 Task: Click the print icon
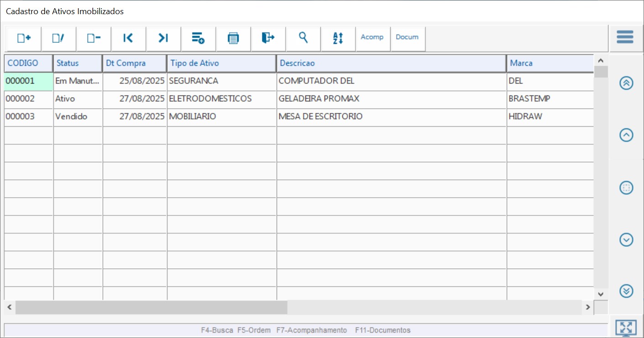click(233, 38)
